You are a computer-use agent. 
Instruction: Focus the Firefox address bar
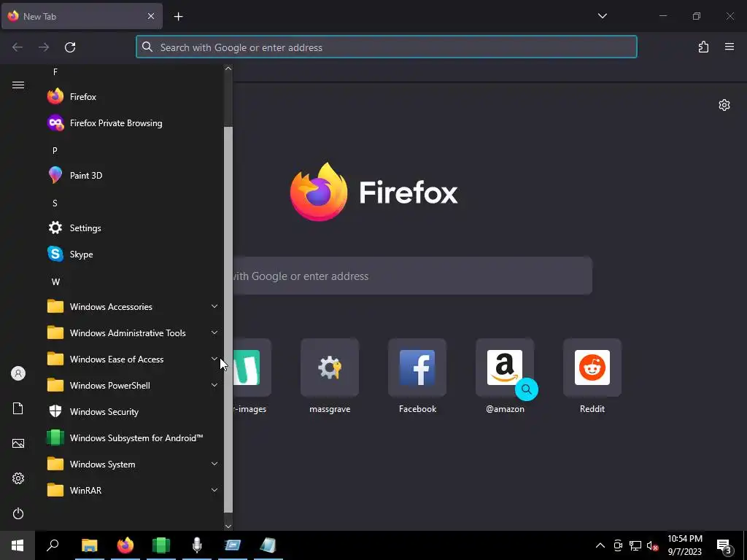click(x=387, y=47)
